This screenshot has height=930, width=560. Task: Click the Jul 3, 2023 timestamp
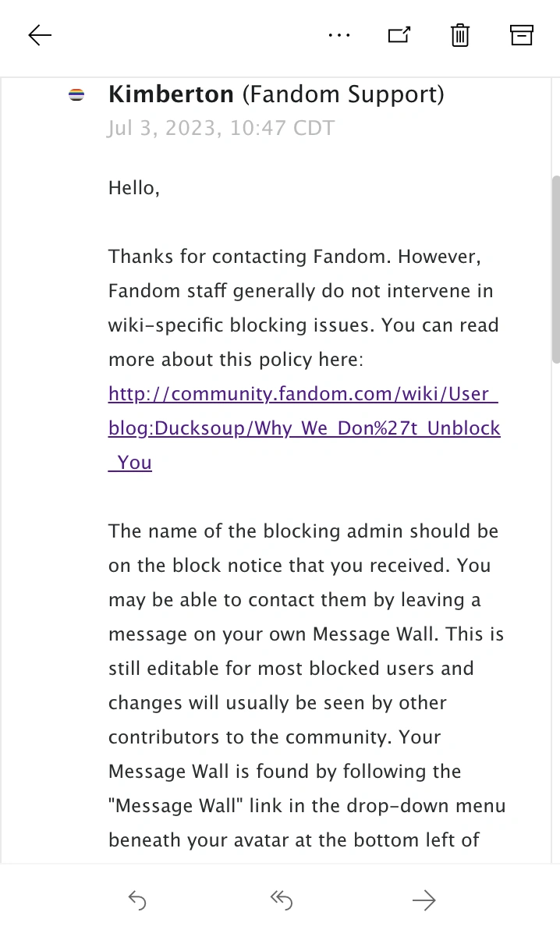tap(221, 127)
